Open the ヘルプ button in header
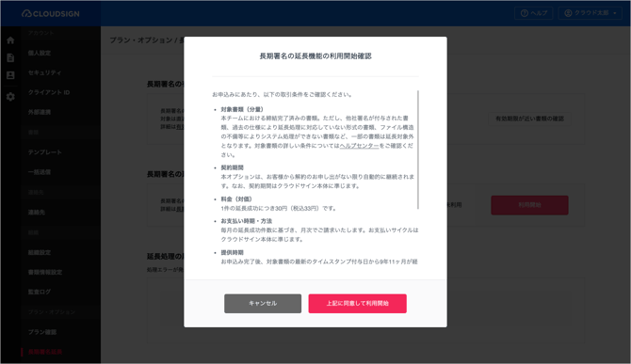 [534, 13]
